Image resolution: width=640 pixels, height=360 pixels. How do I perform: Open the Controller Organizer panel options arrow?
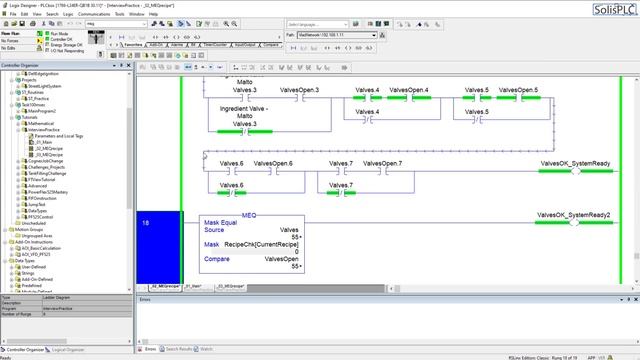(x=114, y=65)
